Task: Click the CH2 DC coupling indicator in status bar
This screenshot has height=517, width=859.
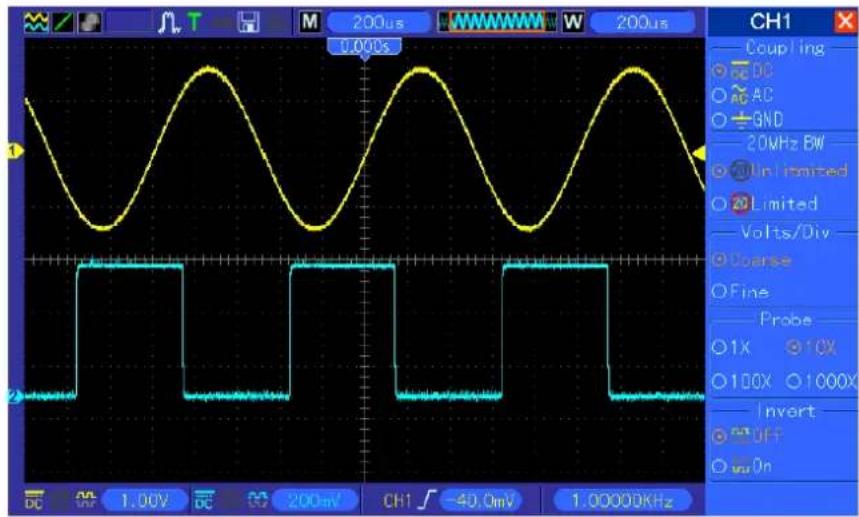Action: tap(204, 501)
